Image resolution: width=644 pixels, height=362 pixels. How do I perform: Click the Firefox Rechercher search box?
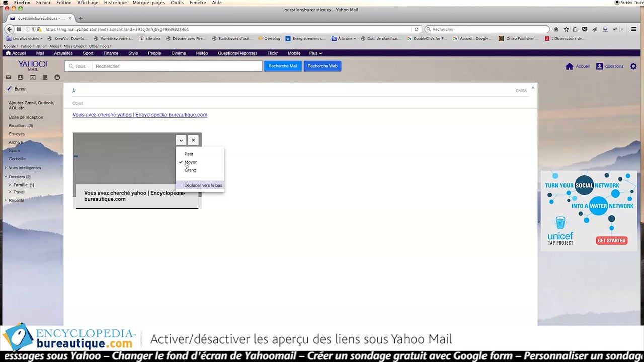pos(487,29)
